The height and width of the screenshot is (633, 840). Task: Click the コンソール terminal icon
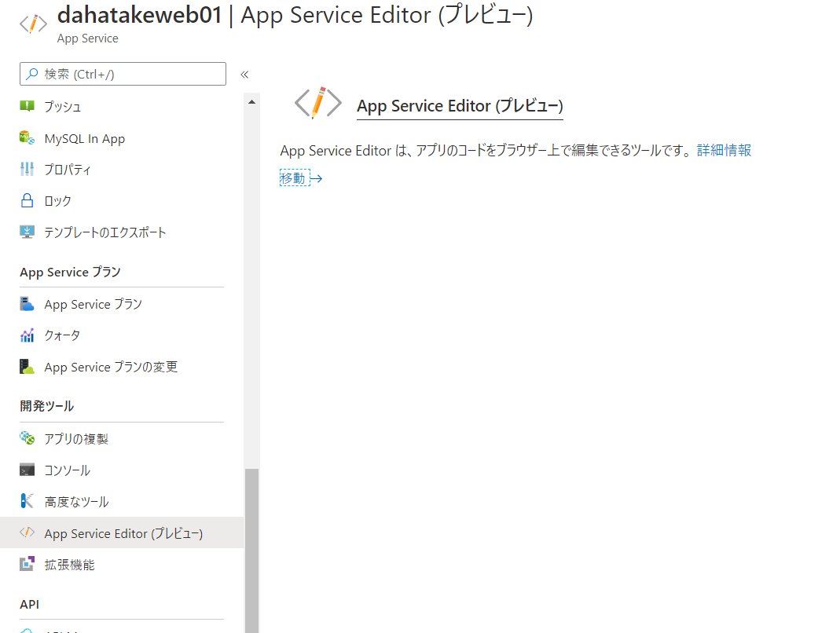[x=27, y=470]
